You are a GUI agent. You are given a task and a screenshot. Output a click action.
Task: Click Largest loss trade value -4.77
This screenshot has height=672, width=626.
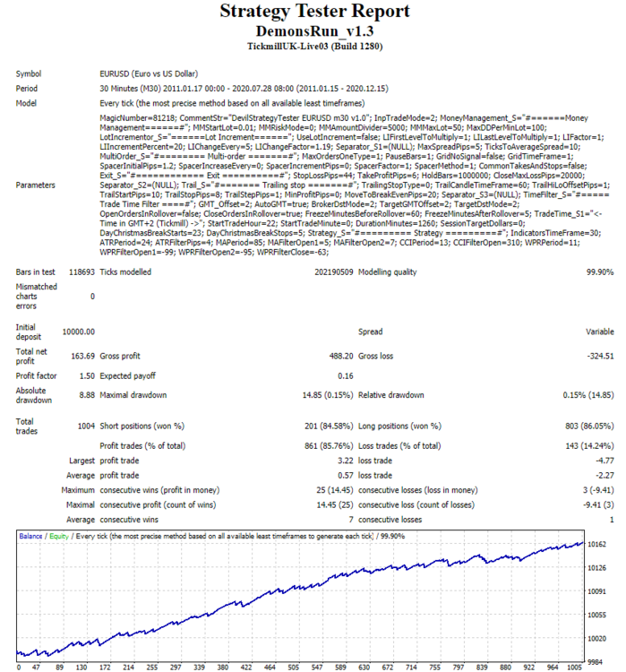coord(605,461)
